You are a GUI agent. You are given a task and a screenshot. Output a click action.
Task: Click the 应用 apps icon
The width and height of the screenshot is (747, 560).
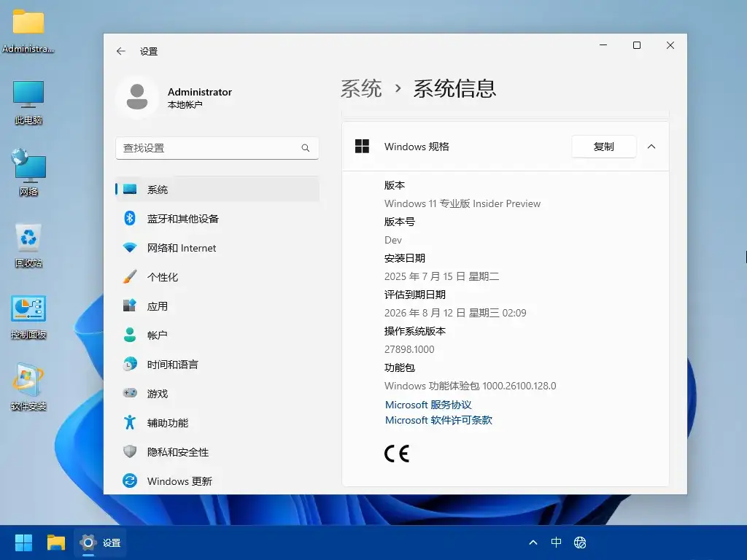click(130, 306)
